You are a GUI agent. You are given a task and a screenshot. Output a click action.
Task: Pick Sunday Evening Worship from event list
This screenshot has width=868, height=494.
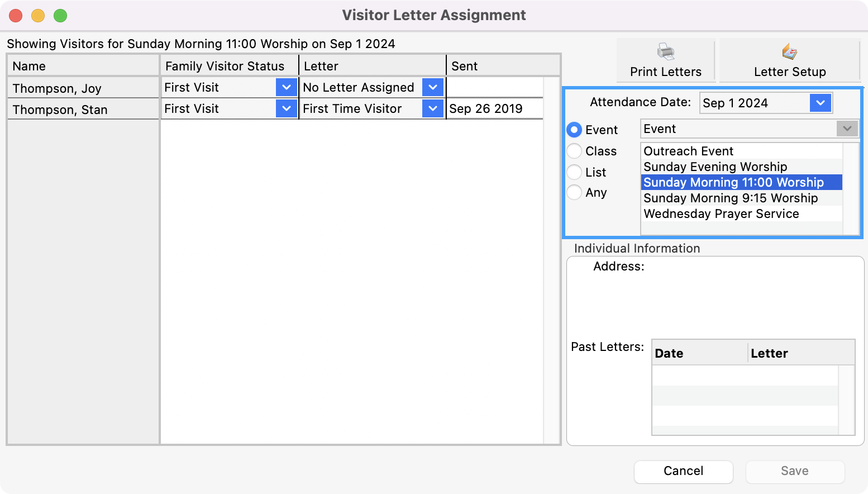click(x=715, y=167)
